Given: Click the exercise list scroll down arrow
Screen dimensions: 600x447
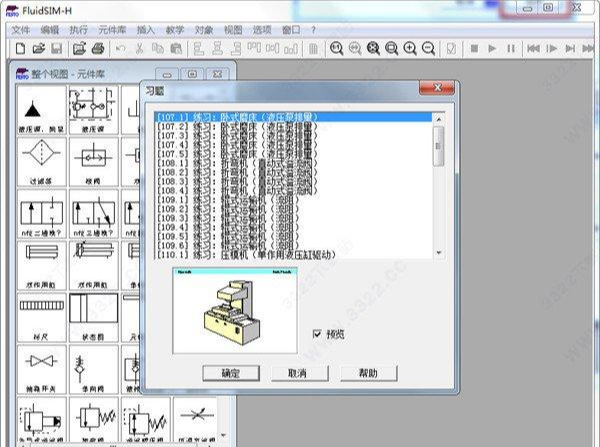Looking at the screenshot, I should pos(439,253).
